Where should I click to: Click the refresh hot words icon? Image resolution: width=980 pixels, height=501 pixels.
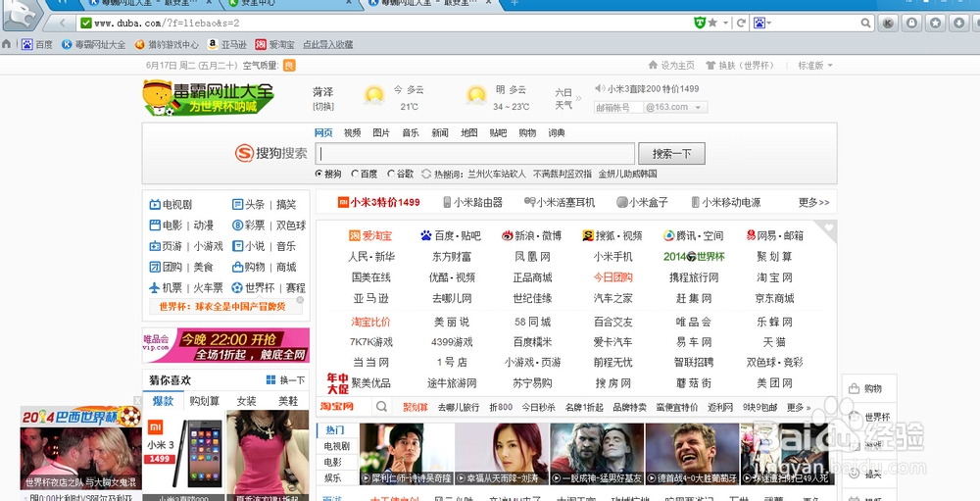tap(426, 174)
